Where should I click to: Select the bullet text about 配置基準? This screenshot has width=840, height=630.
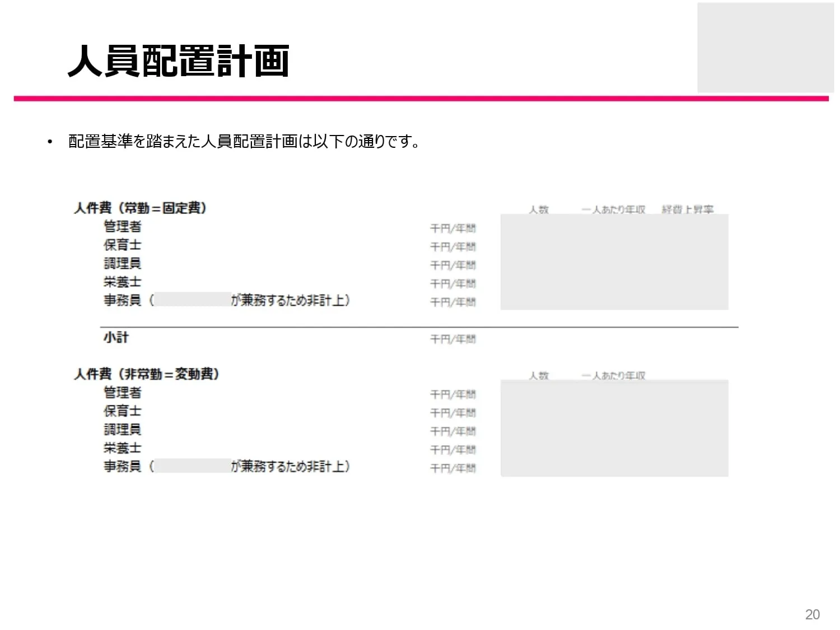click(x=244, y=141)
